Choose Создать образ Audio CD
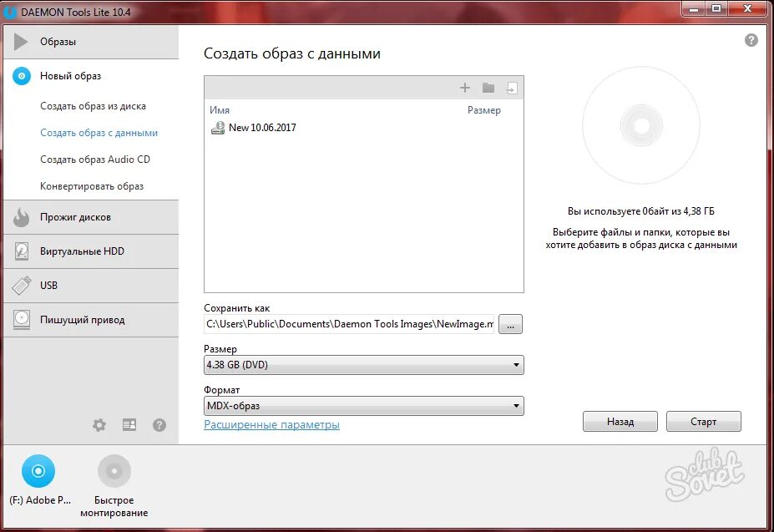 pos(95,160)
